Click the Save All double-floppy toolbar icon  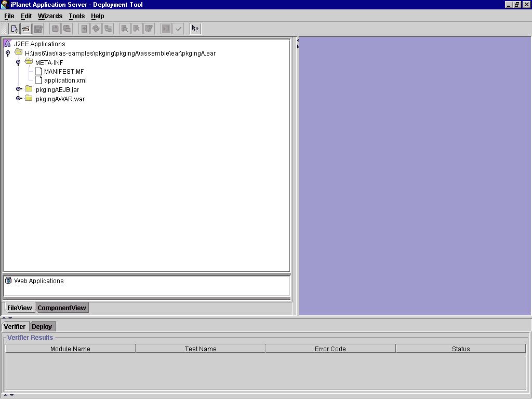click(x=67, y=29)
